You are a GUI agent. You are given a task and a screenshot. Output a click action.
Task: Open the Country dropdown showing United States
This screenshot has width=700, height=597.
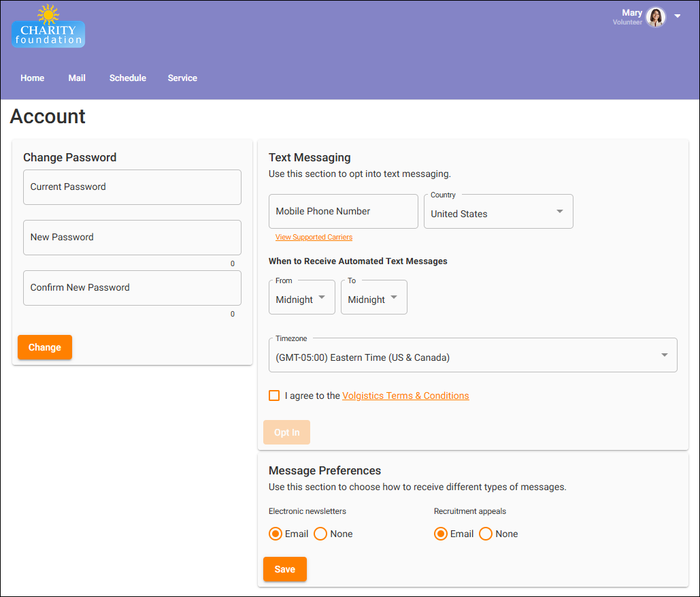click(498, 212)
